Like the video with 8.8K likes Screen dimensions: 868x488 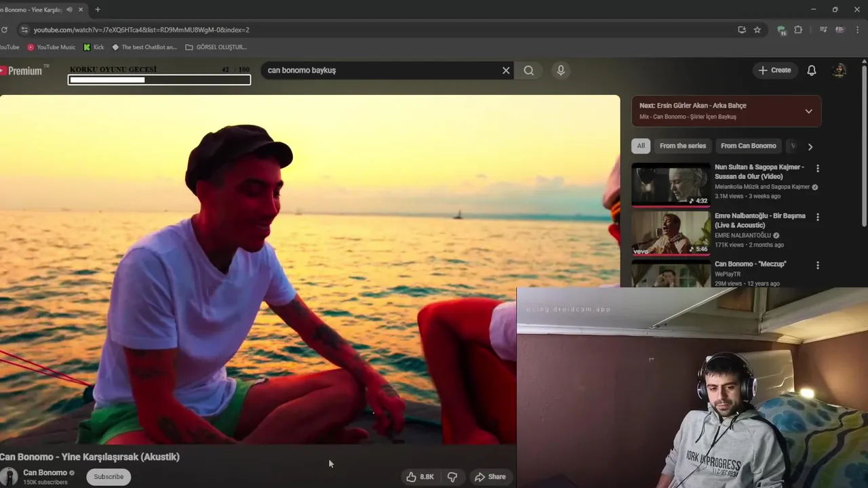(x=420, y=477)
